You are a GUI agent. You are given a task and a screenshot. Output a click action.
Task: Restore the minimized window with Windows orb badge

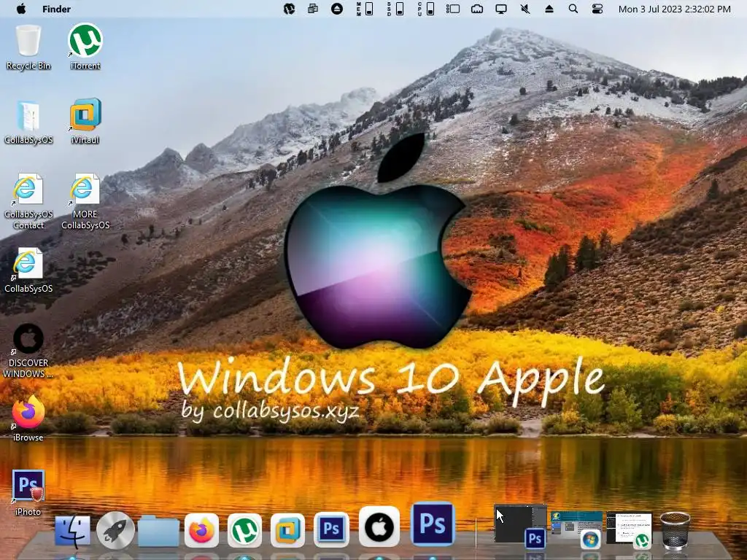click(x=576, y=529)
